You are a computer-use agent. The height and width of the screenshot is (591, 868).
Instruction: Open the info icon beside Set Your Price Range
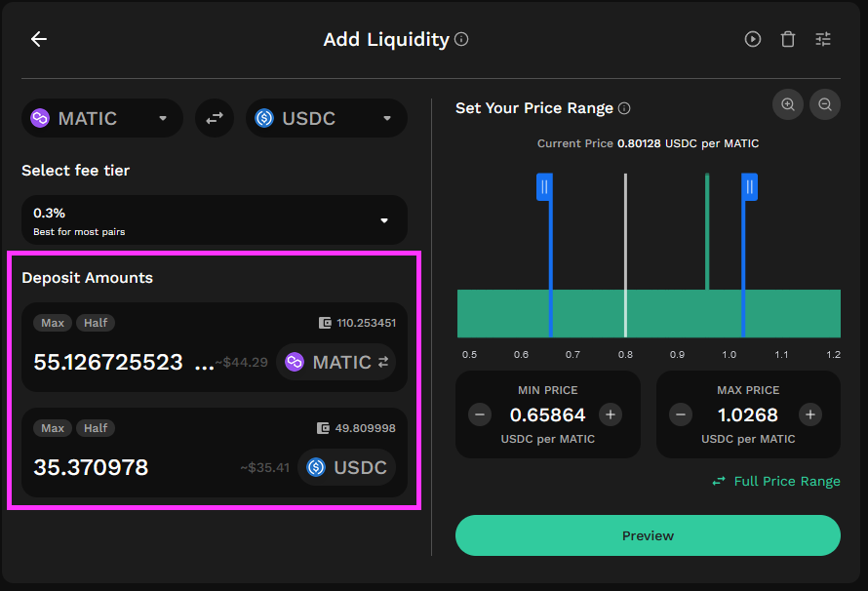(624, 108)
